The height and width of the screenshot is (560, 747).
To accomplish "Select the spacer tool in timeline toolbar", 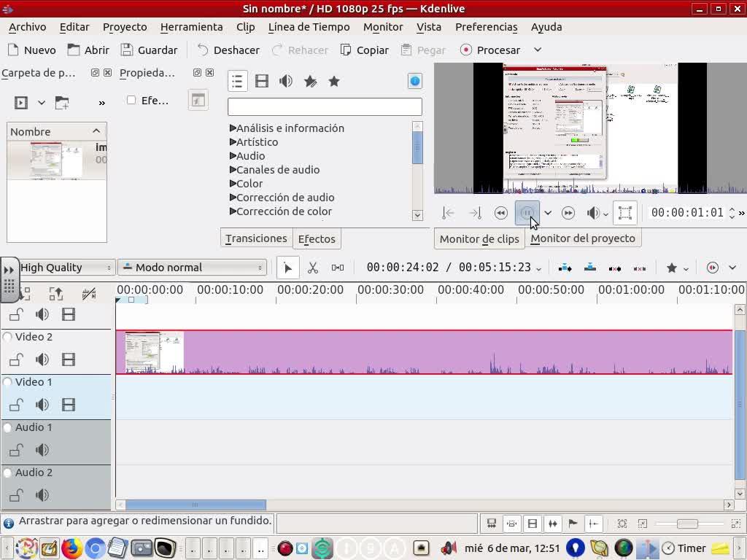I will [x=338, y=268].
